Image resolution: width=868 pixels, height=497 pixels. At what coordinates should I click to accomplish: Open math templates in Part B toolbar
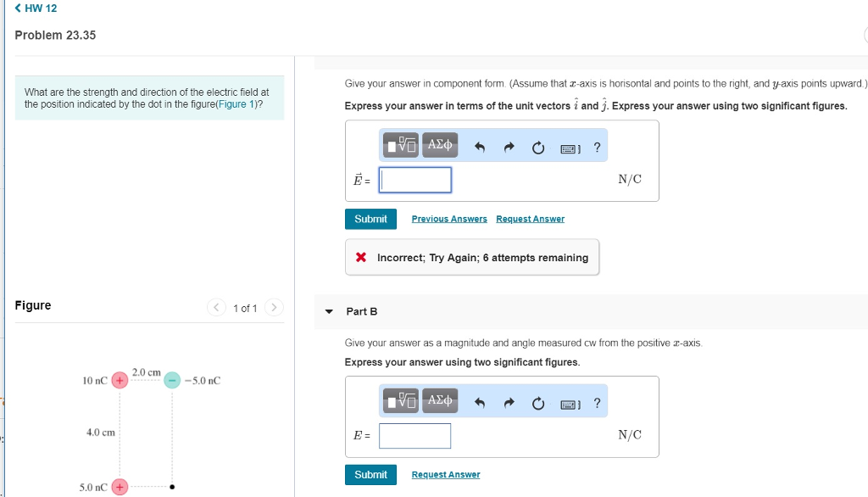click(401, 401)
